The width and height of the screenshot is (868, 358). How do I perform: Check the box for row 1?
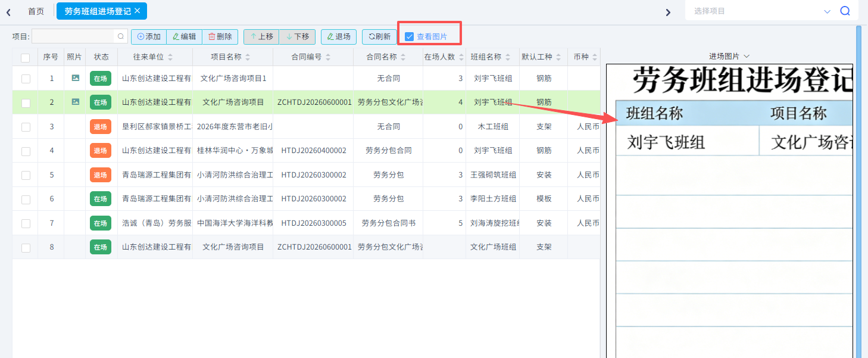click(x=26, y=79)
